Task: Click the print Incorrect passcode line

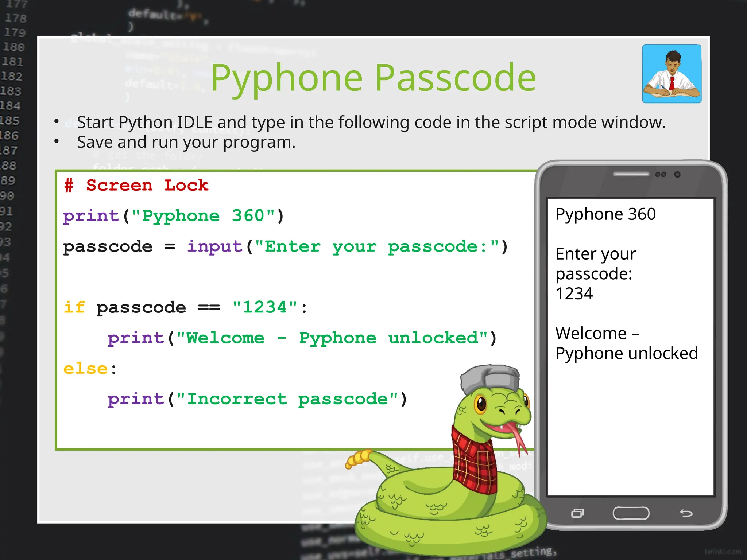Action: tap(257, 399)
